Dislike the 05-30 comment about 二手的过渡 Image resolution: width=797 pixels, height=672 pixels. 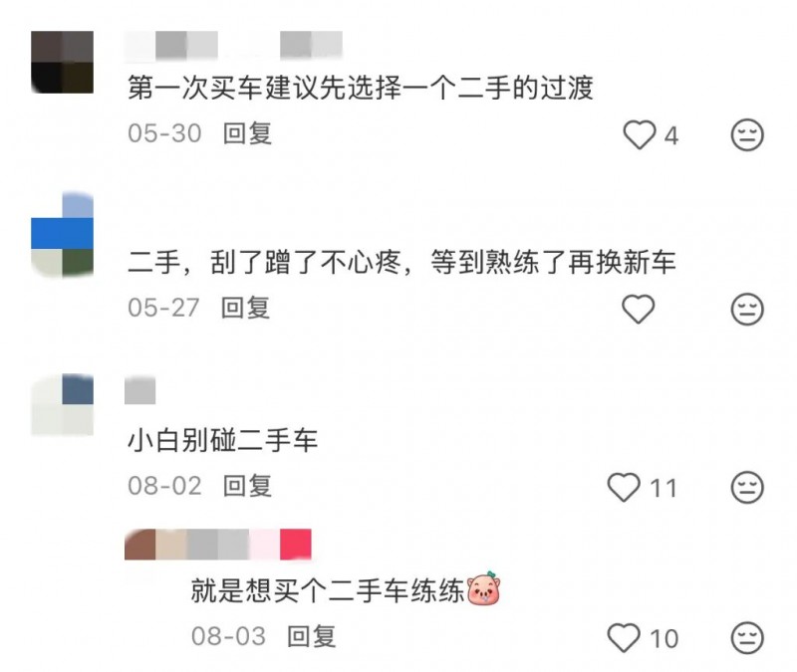point(747,134)
